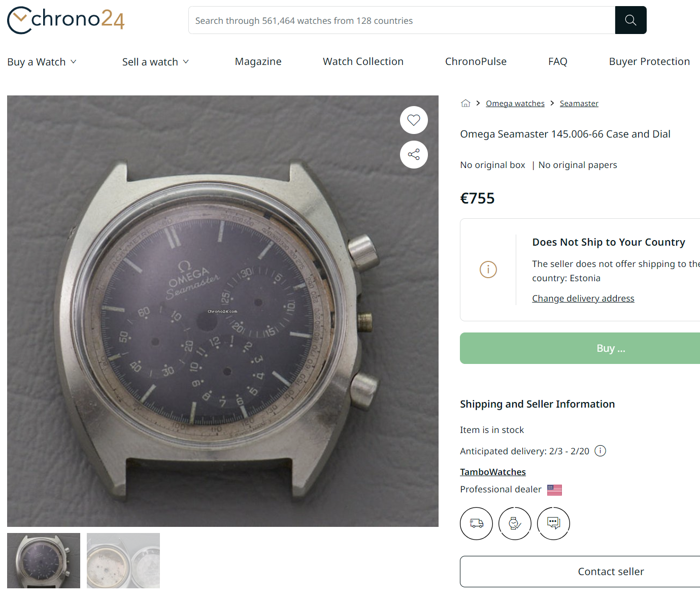
Task: Open Buyer Protection from navigation
Action: coord(649,62)
